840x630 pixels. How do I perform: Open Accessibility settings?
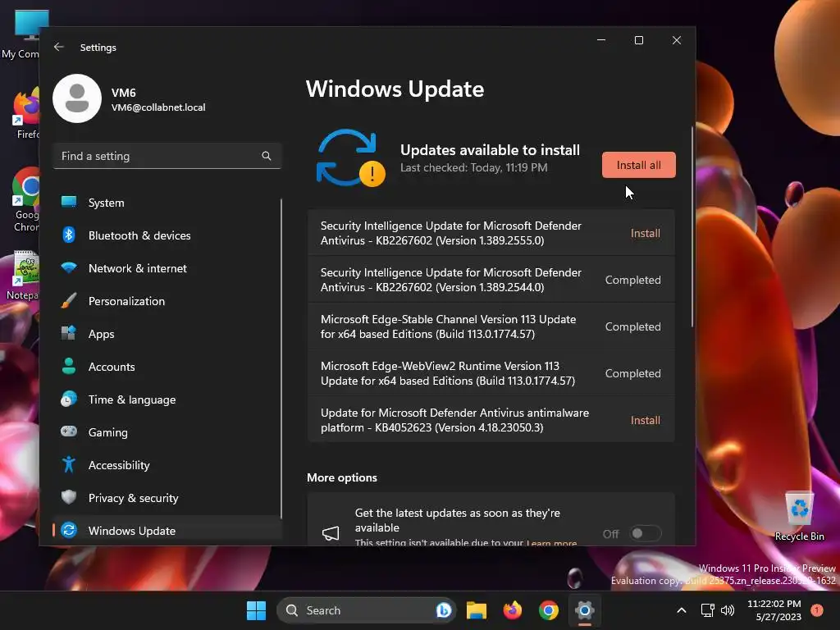click(x=166, y=465)
